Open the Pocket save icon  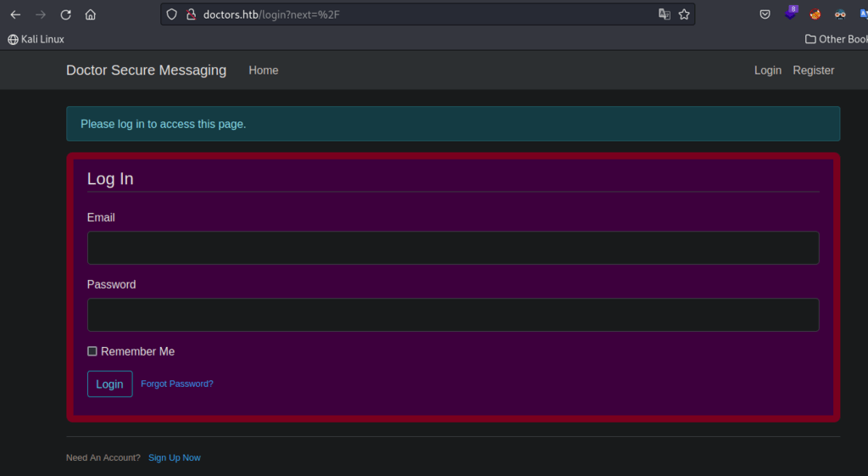(765, 14)
